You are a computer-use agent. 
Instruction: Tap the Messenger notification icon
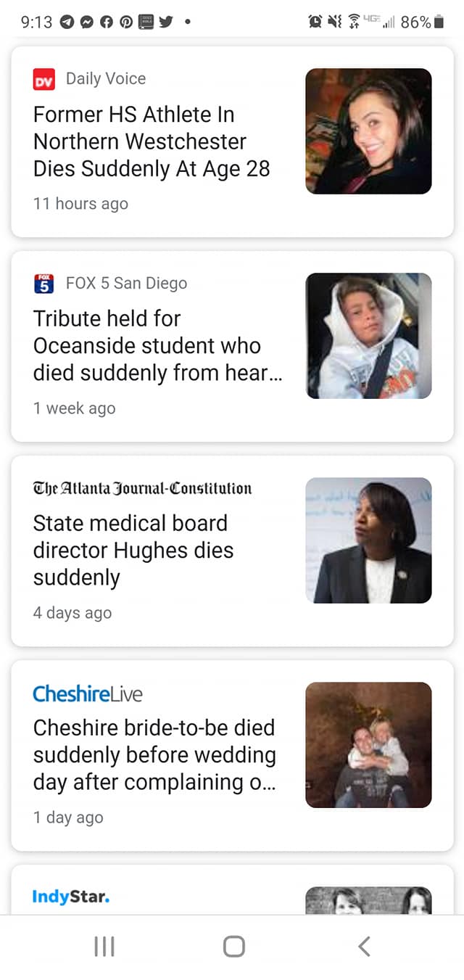point(86,22)
